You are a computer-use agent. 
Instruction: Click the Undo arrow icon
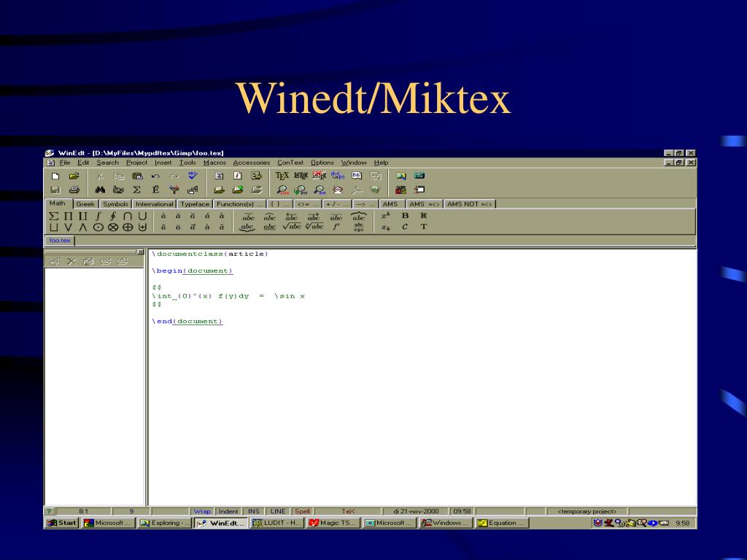pos(155,176)
